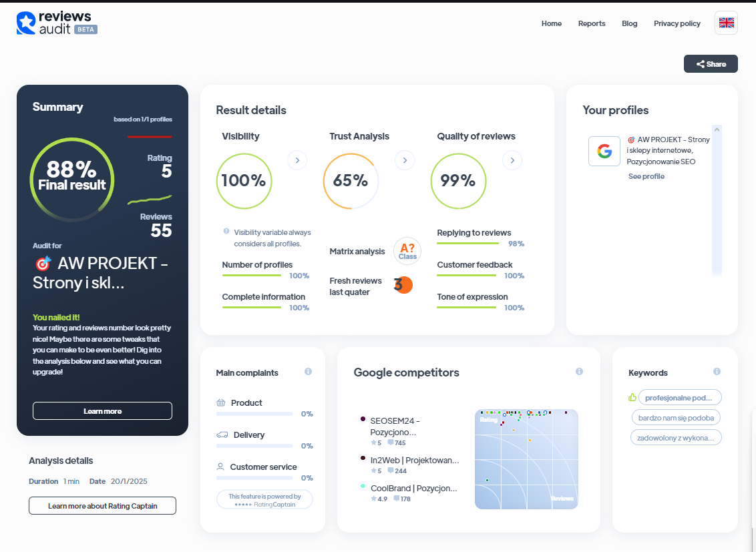
Task: Click the Keywords info icon
Action: click(717, 371)
